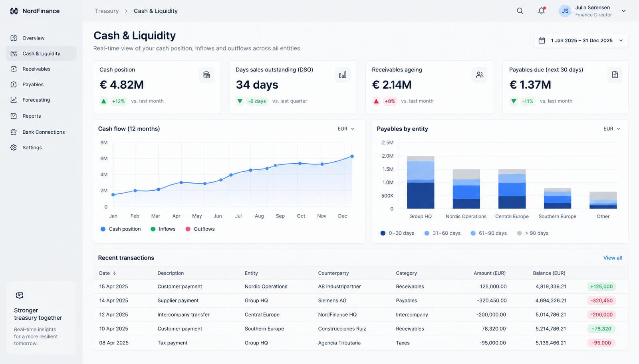Open the 1 Jan 2025 – 31 Dec 2025 date dropdown
The image size is (639, 364).
click(581, 41)
